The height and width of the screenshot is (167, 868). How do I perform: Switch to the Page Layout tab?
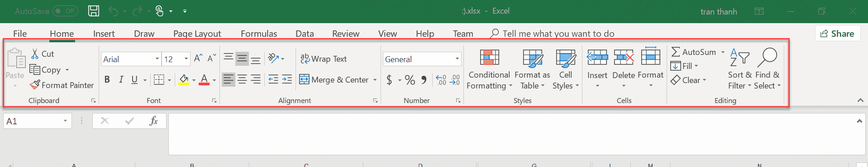[x=197, y=34]
